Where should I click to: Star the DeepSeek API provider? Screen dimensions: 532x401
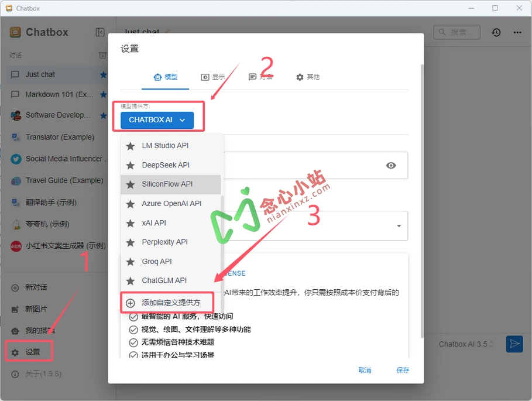coord(131,165)
